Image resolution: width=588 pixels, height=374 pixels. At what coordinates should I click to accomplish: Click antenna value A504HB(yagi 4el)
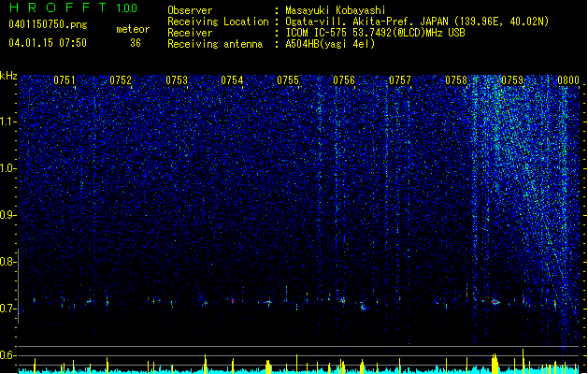click(x=330, y=44)
